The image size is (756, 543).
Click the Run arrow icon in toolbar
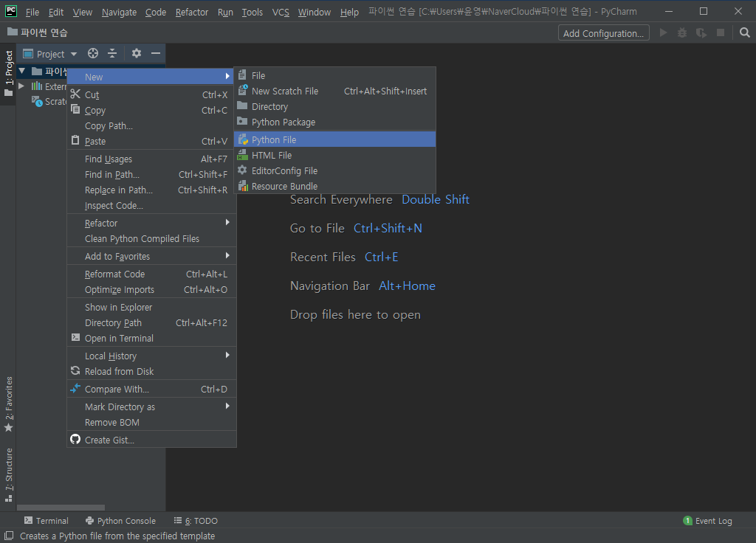[664, 32]
